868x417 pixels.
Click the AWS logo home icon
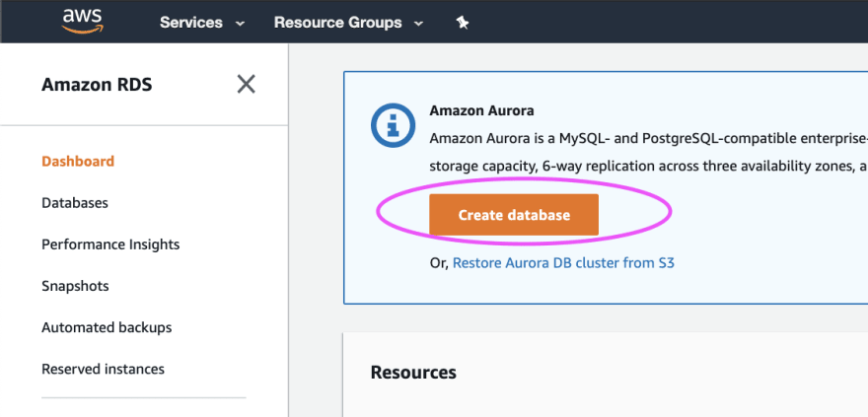(x=83, y=22)
